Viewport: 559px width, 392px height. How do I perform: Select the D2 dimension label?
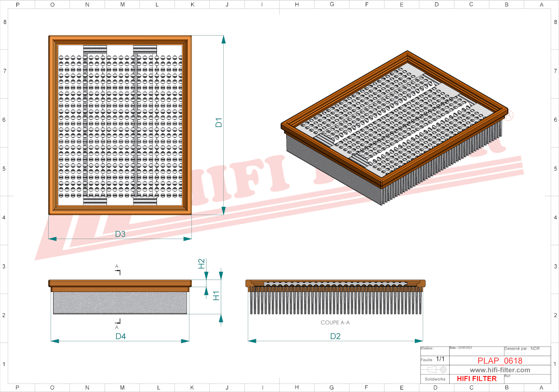click(335, 336)
